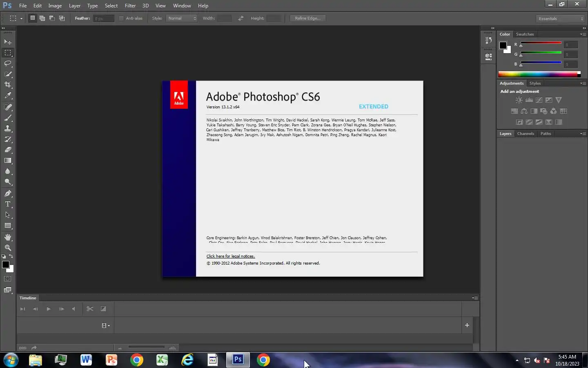The height and width of the screenshot is (368, 588).
Task: Switch to the Styles tab
Action: 535,83
